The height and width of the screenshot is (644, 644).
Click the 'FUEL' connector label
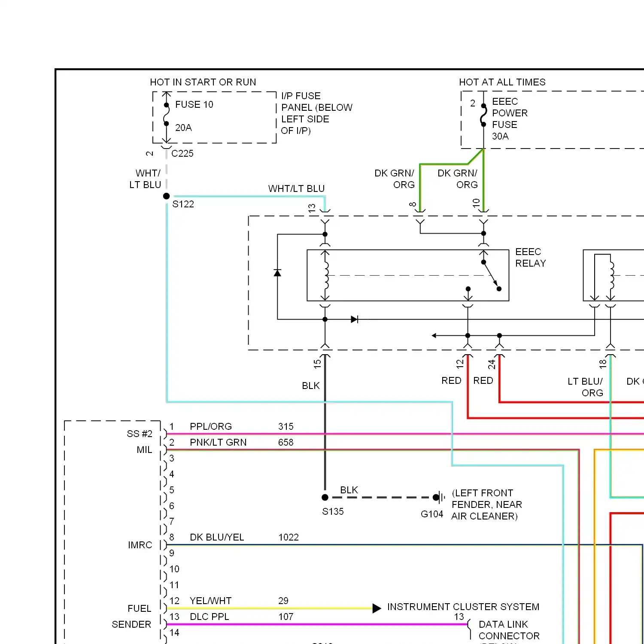[x=140, y=608]
